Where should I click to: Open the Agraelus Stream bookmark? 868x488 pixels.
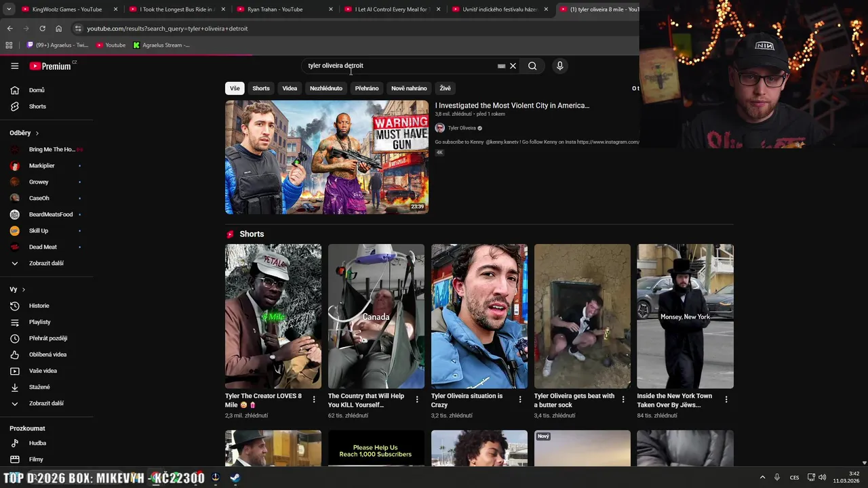tap(161, 45)
